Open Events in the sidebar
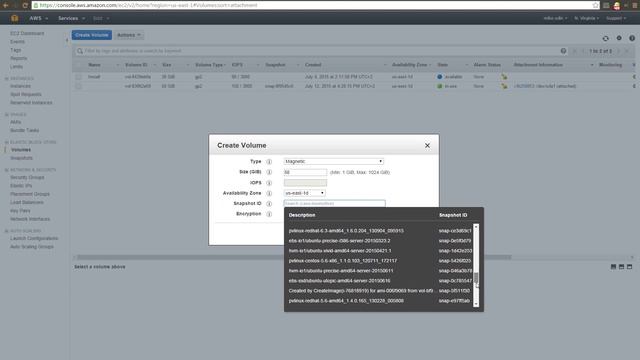 click(17, 42)
